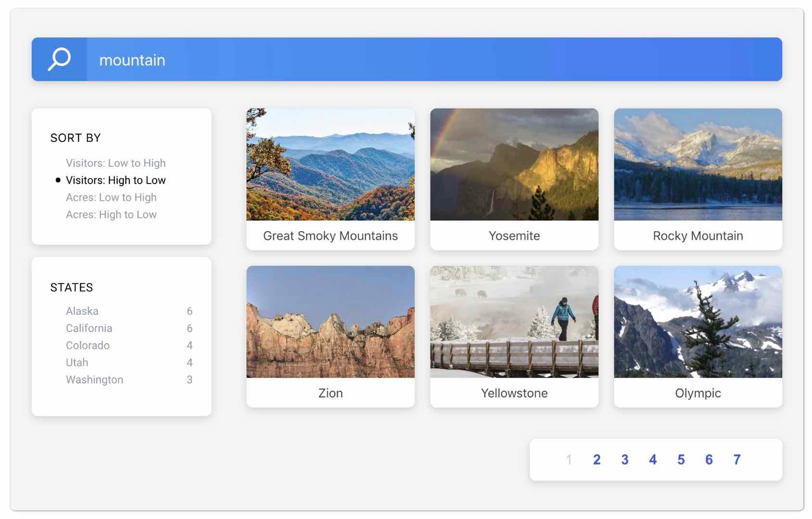Click the Washington result count 3
The height and width of the screenshot is (519, 812).
(190, 380)
